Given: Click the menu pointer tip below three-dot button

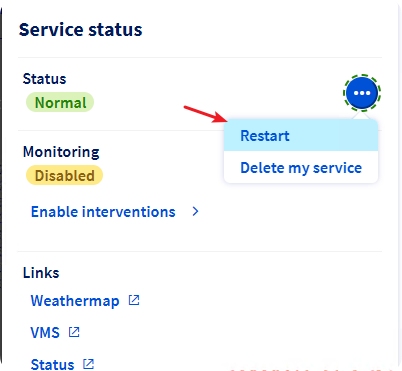Looking at the screenshot, I should point(362,116).
